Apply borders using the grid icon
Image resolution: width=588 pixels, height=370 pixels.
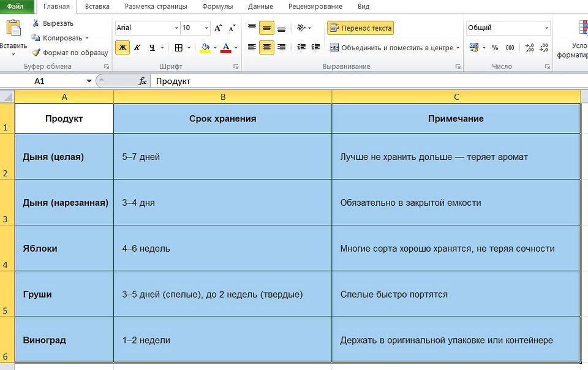(178, 47)
